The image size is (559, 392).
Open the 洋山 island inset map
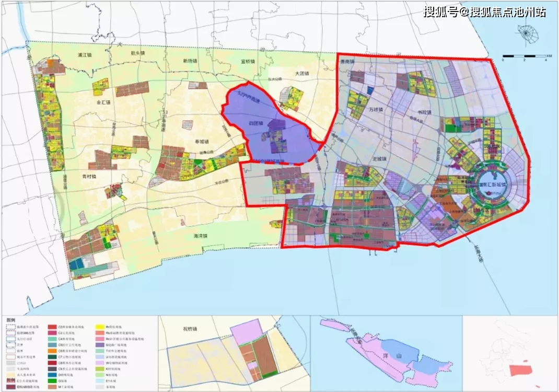point(386,353)
